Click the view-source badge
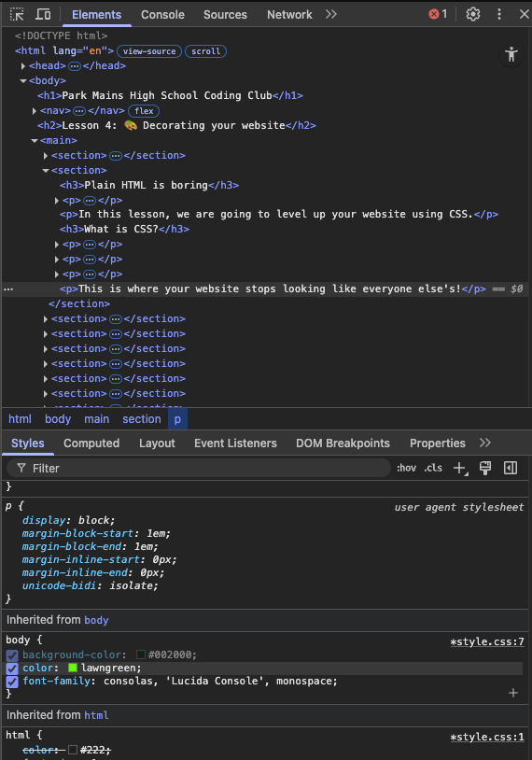Screen dimensions: 532x760 (149, 51)
